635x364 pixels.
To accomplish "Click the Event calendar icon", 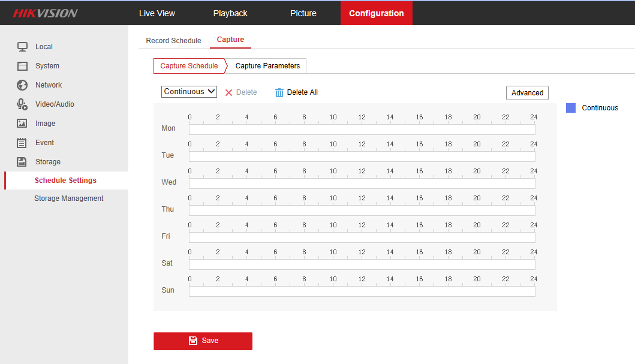I will [x=22, y=143].
